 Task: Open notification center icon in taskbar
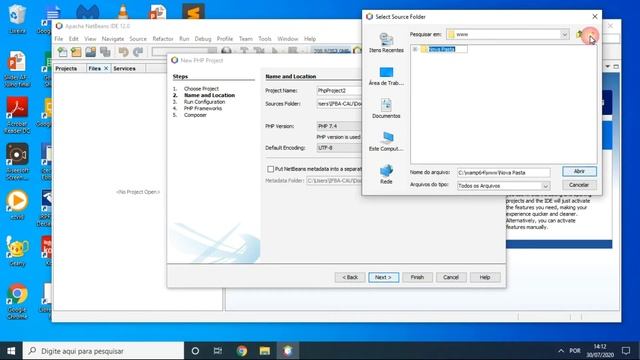(x=626, y=351)
